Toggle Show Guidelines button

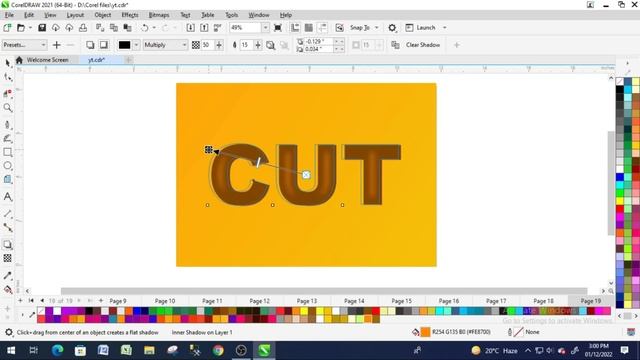[322, 28]
